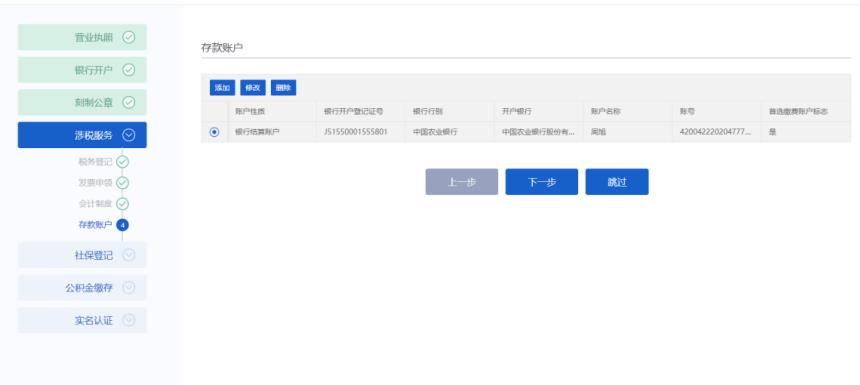Proceed with the 下一步 button
Screen dimensions: 860x385
coord(541,182)
